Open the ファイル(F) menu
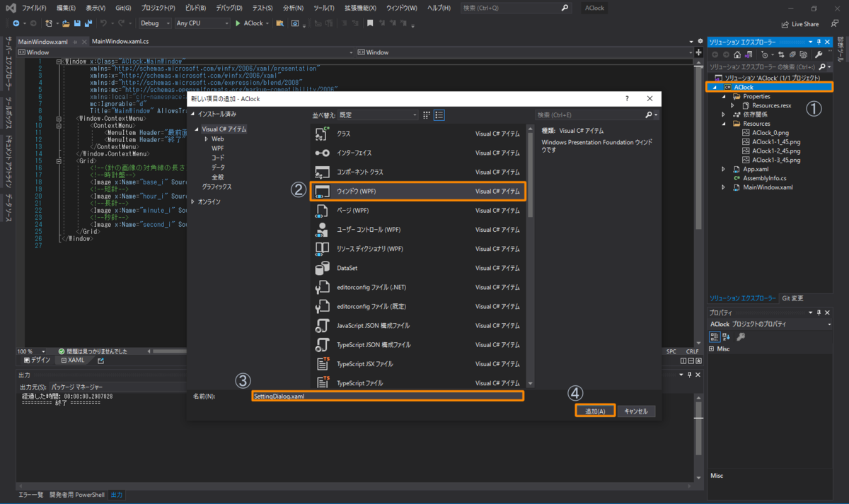The width and height of the screenshot is (849, 504). click(x=35, y=8)
